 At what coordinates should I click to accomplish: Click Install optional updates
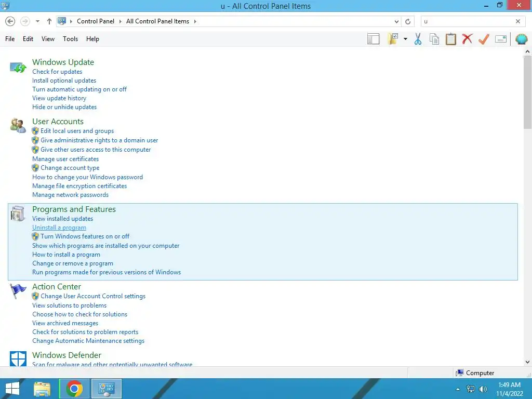pos(64,81)
